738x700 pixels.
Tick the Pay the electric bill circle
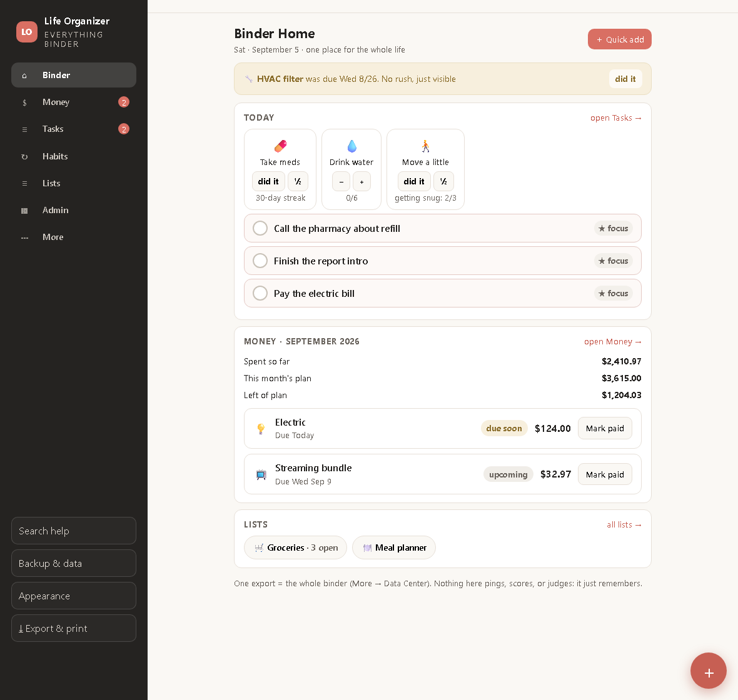(260, 293)
